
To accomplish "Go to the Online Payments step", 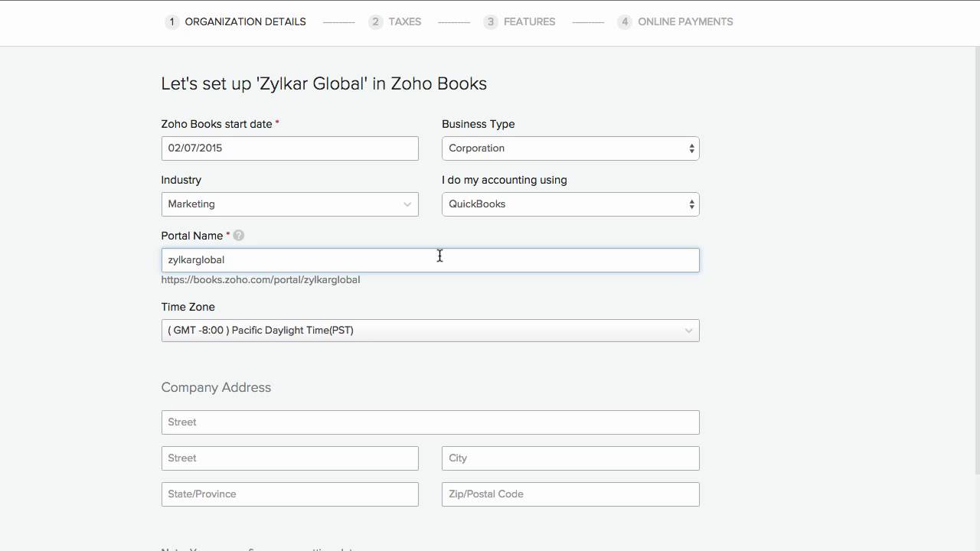I will 675,21.
